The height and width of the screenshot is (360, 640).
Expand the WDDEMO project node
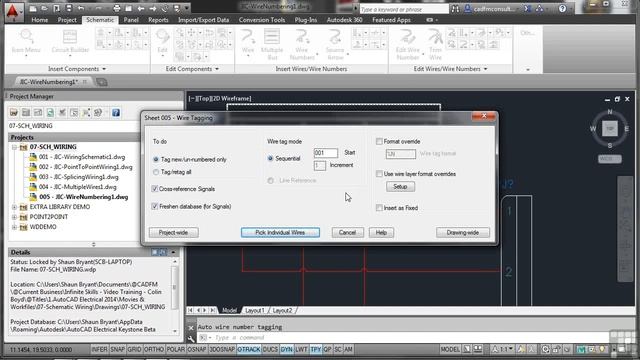pyautogui.click(x=14, y=227)
